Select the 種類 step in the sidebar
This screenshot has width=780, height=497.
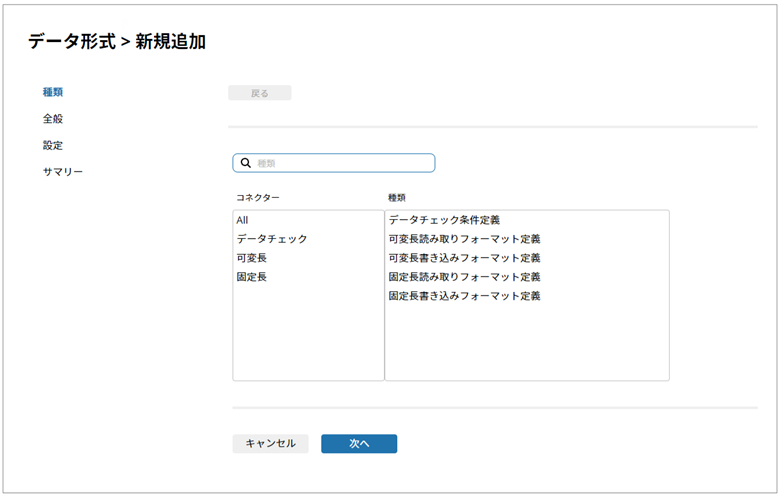tap(53, 93)
